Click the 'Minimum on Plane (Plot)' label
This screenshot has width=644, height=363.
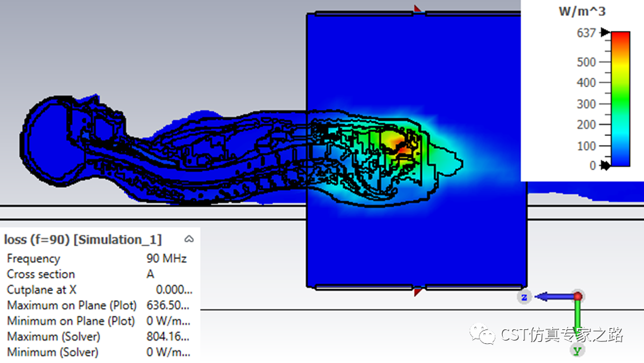71,321
